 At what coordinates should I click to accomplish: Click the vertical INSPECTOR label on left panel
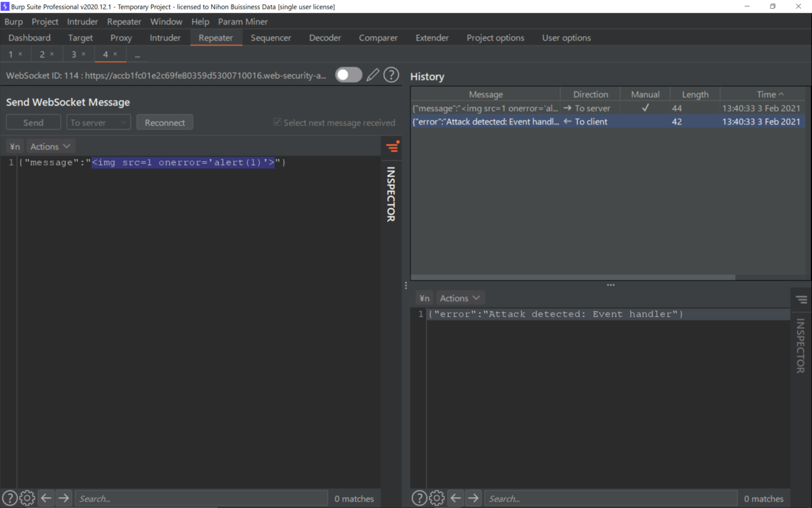391,194
